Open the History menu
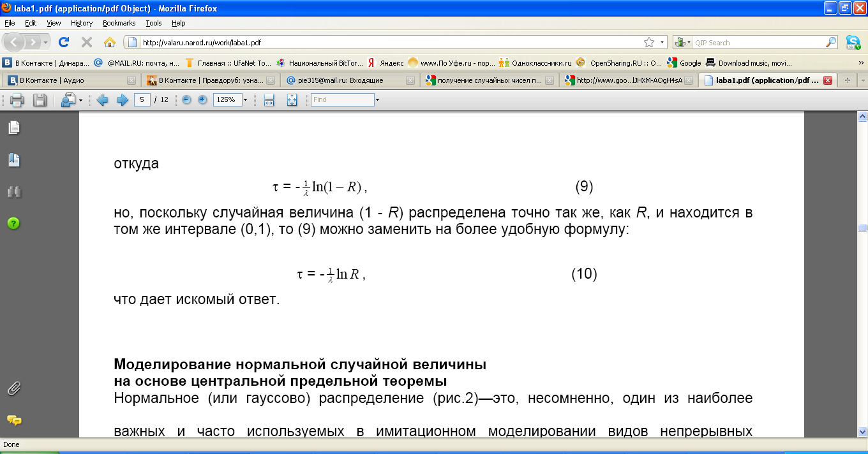The width and height of the screenshot is (868, 454). (x=82, y=23)
